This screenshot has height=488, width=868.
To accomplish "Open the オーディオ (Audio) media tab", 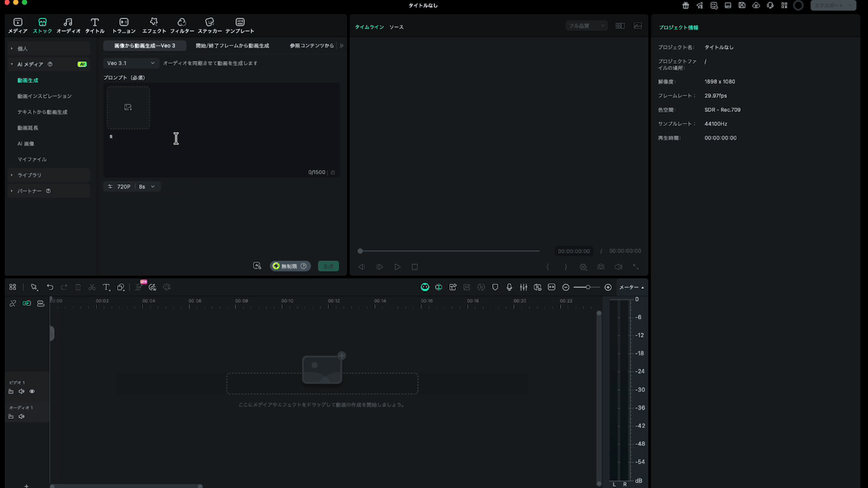I will pos(68,26).
